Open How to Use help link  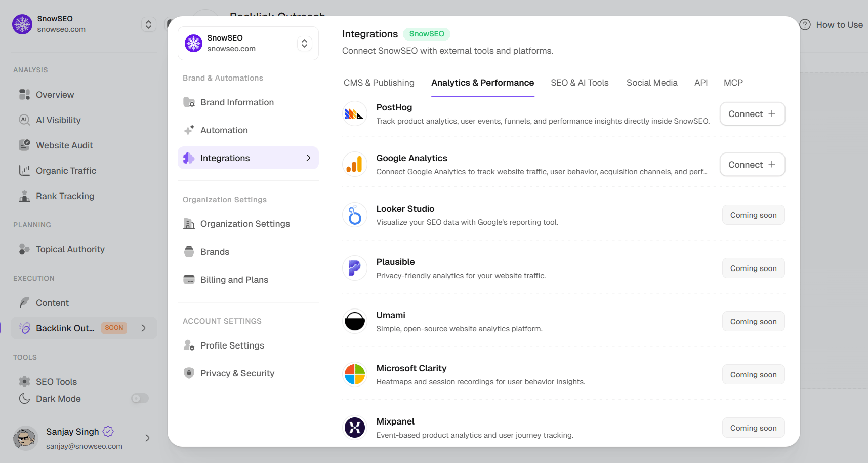click(x=832, y=25)
